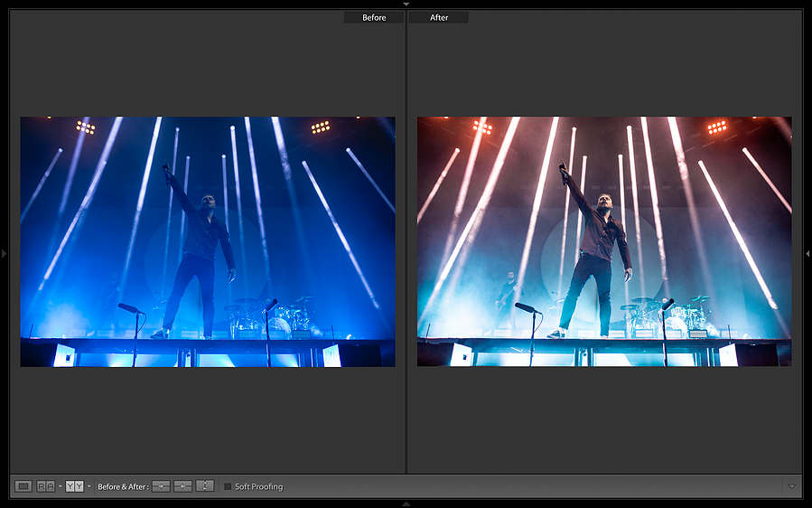Click the Before label
Screen dimensions: 812x508
click(x=374, y=17)
